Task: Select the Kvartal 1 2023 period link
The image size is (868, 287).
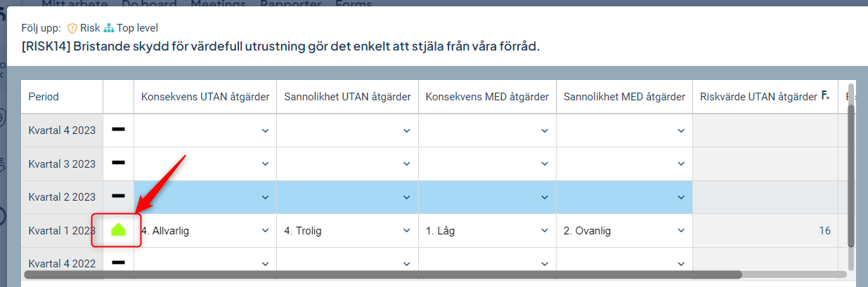Action: [62, 230]
